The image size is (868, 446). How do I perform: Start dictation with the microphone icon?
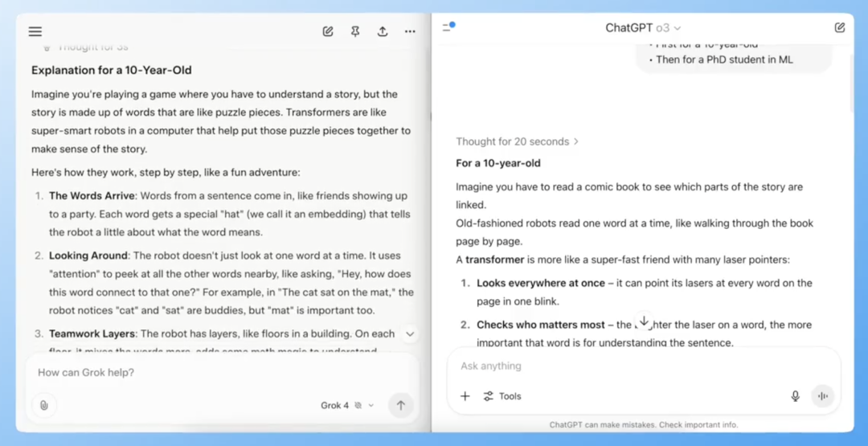pos(795,396)
